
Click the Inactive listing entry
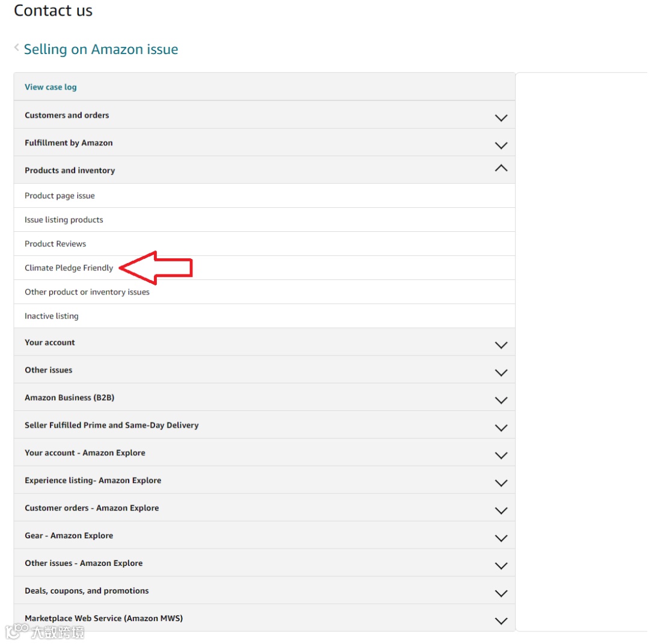(52, 316)
